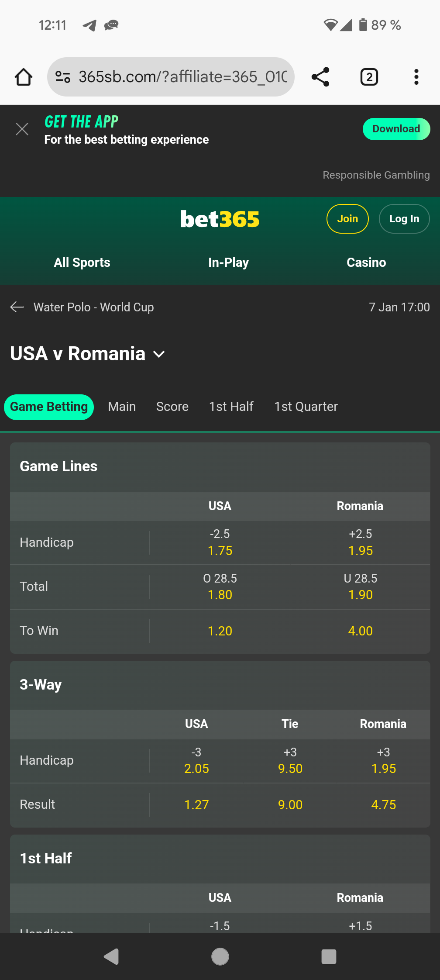Open the Casino section
The image size is (440, 980).
pos(366,262)
